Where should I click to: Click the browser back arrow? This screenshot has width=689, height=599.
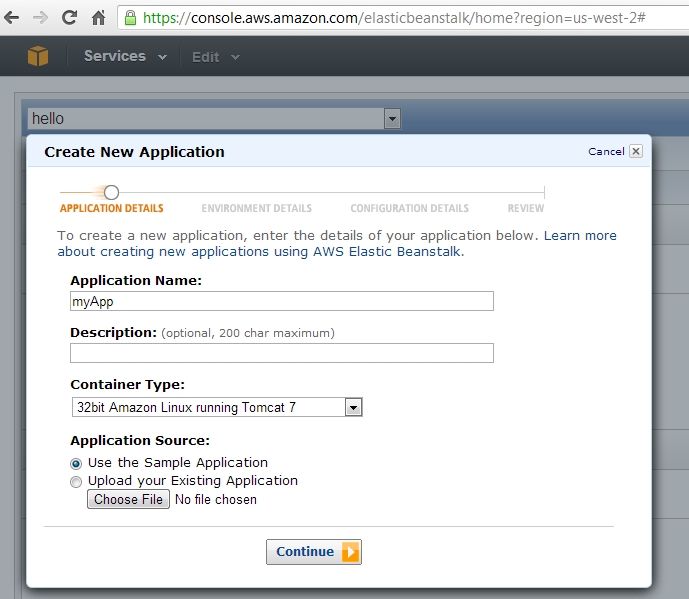coord(12,18)
